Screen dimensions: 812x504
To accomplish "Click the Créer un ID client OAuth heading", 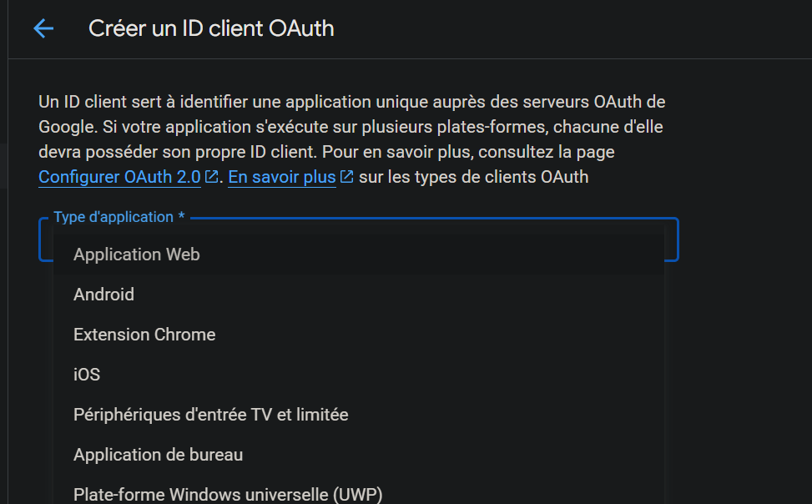I will pos(211,28).
